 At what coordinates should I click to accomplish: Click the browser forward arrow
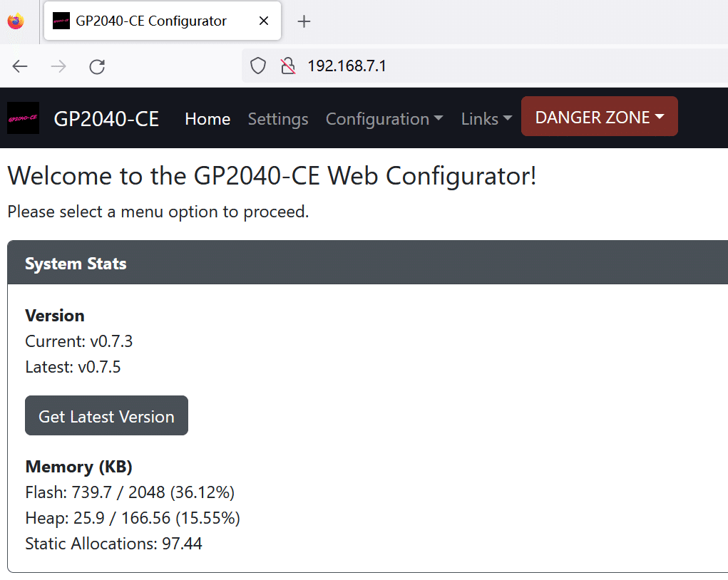click(58, 66)
